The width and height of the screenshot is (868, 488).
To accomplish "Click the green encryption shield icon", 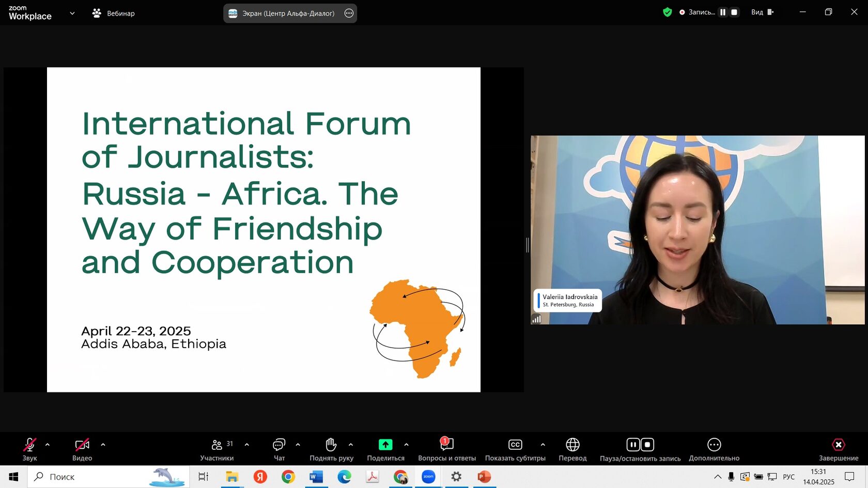I will click(x=667, y=12).
